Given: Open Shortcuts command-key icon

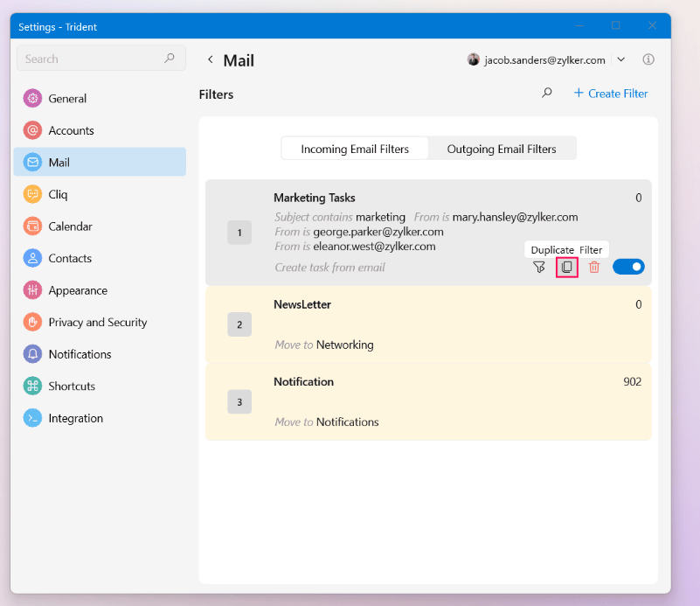Looking at the screenshot, I should pyautogui.click(x=32, y=386).
